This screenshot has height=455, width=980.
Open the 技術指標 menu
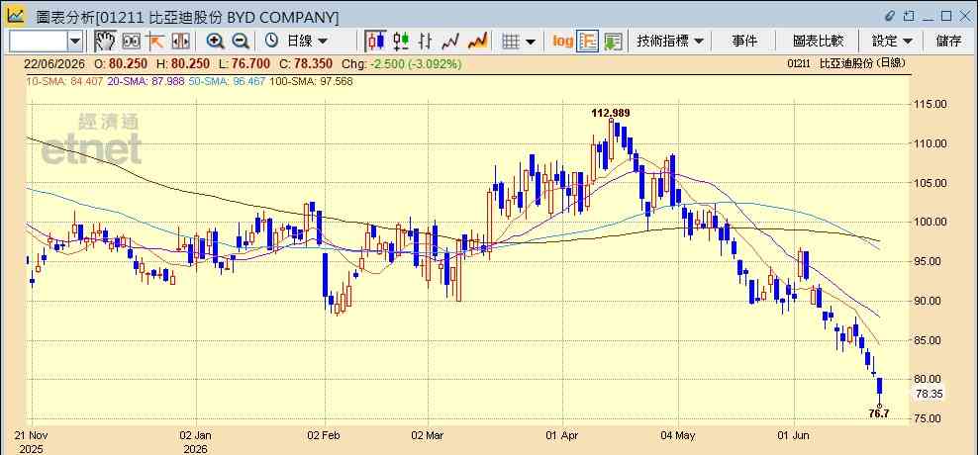(x=670, y=42)
